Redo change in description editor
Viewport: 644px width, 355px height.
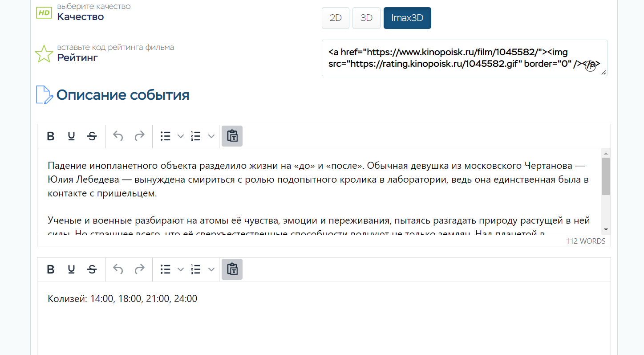(x=139, y=136)
